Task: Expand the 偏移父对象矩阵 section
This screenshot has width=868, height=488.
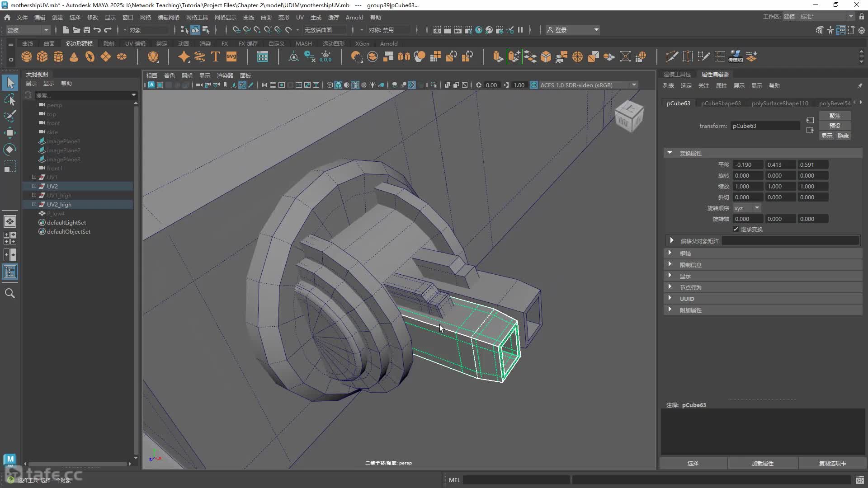Action: pyautogui.click(x=672, y=241)
